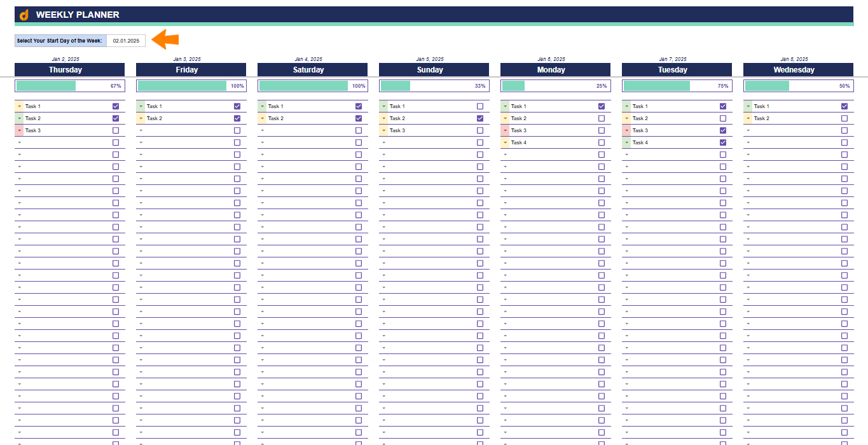Viewport: 868px width, 445px height.
Task: Uncheck Tuesday's Task 4 checkbox
Action: click(x=723, y=142)
